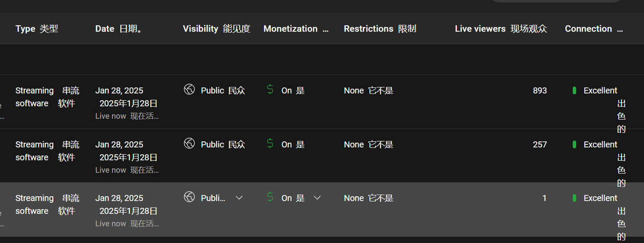Click the green dollar icon in the 257-viewer row
Image resolution: width=644 pixels, height=243 pixels.
pyautogui.click(x=270, y=143)
